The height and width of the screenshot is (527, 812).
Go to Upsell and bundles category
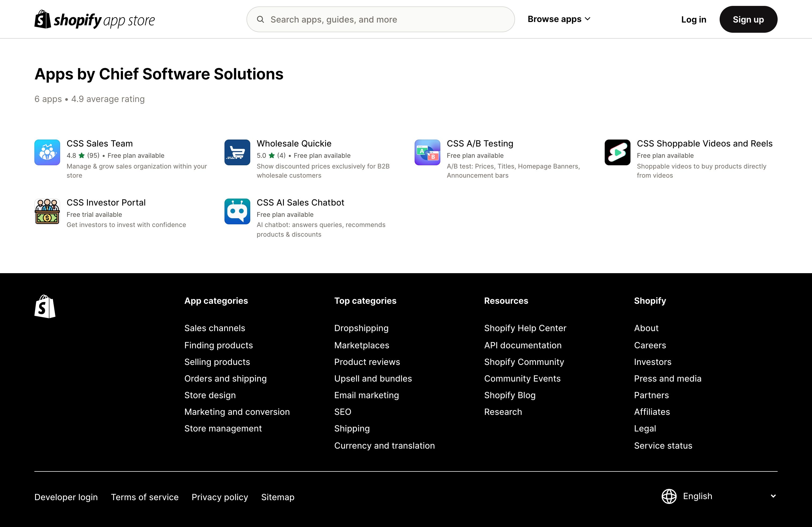point(373,378)
